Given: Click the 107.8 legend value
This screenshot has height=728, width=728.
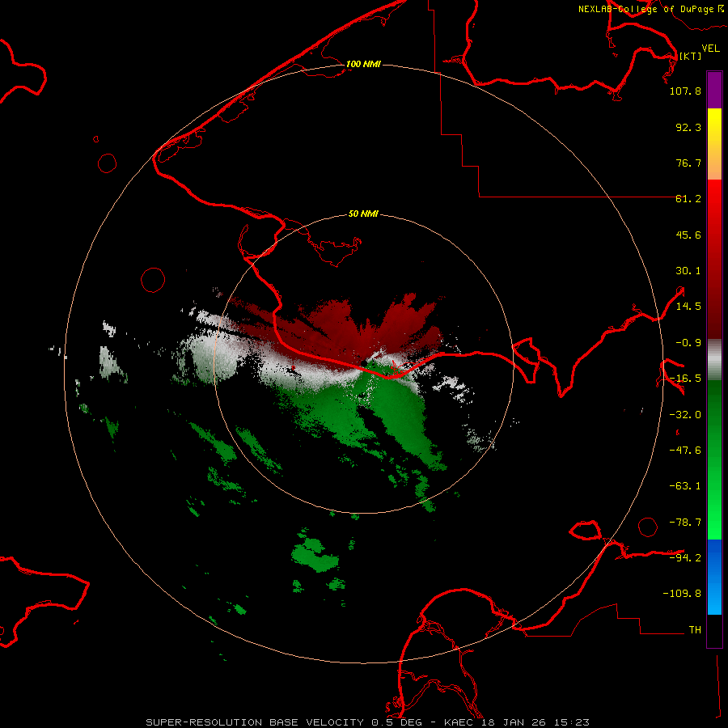Looking at the screenshot, I should click(x=685, y=91).
